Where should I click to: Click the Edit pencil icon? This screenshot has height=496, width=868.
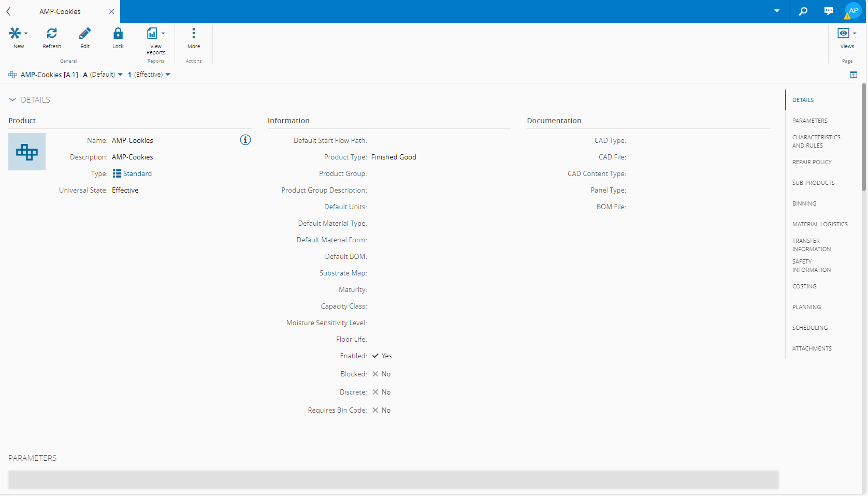[85, 34]
